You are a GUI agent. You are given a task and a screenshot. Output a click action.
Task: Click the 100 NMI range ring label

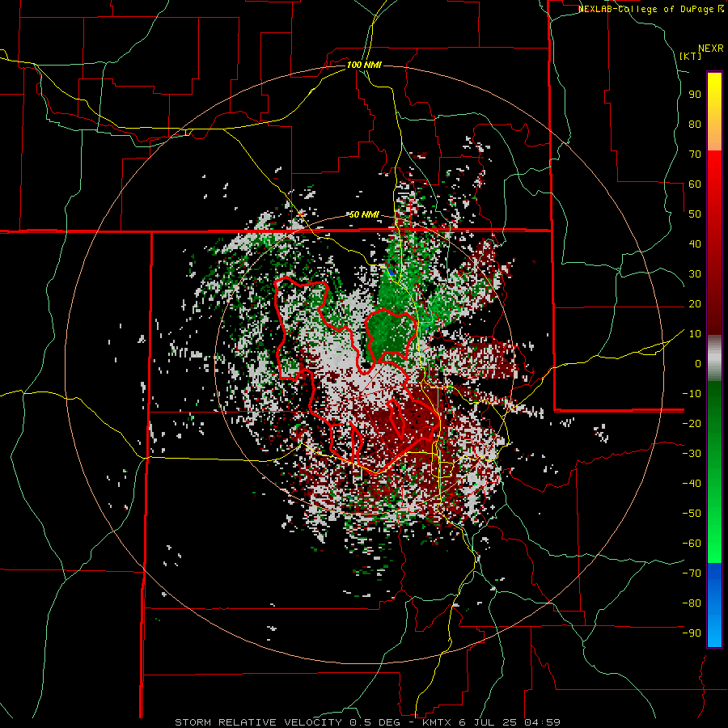pos(364,65)
